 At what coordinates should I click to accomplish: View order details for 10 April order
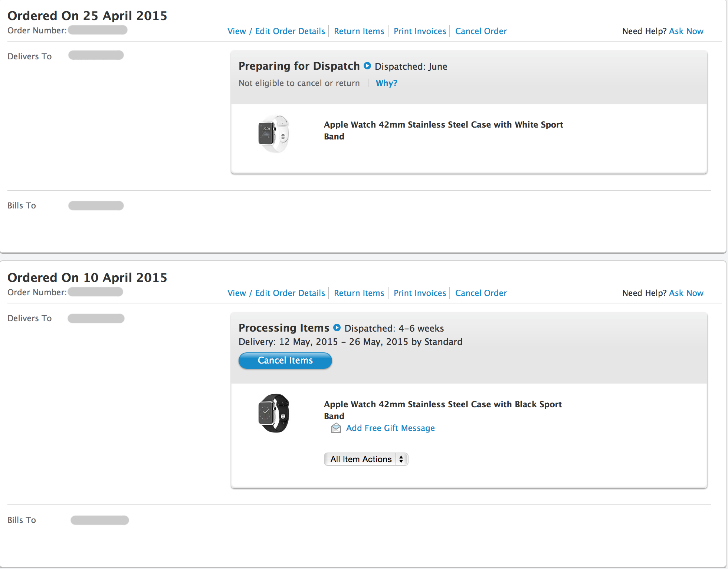pyautogui.click(x=276, y=293)
